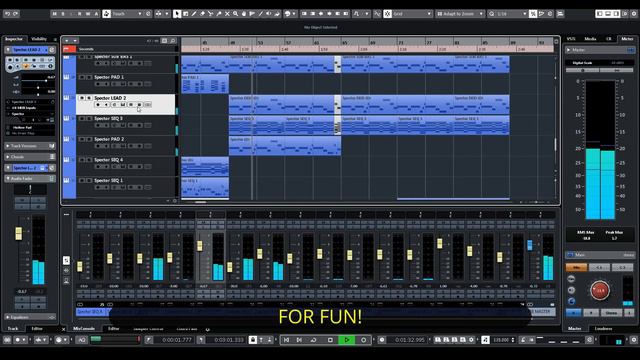Click the Stop transport button
Image resolution: width=640 pixels, height=360 pixels.
pyautogui.click(x=331, y=340)
